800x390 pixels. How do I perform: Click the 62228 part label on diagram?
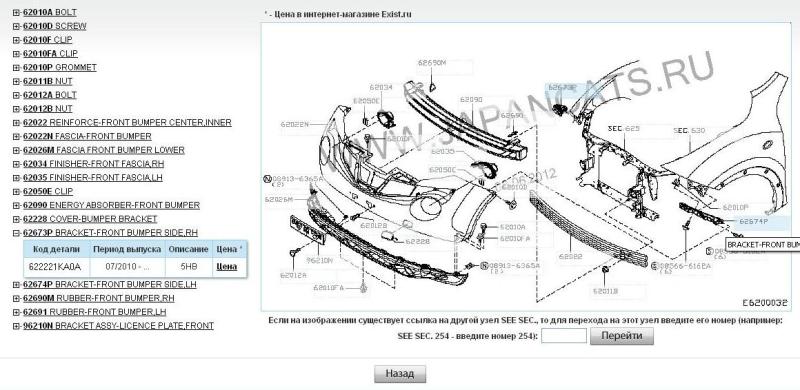[x=418, y=241]
